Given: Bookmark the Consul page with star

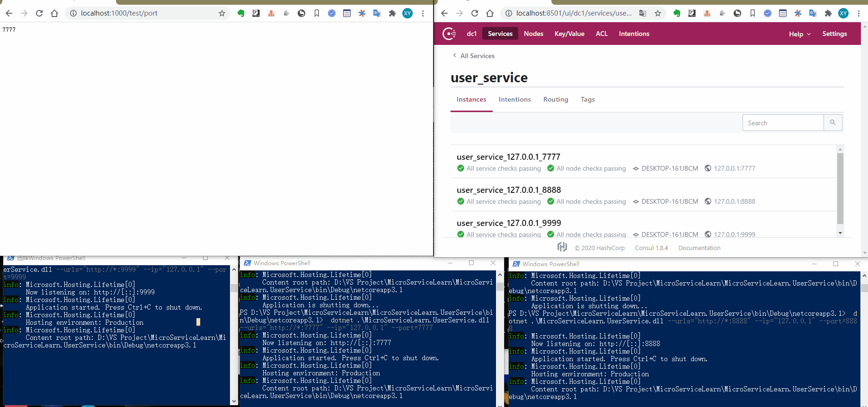Looking at the screenshot, I should 658,13.
